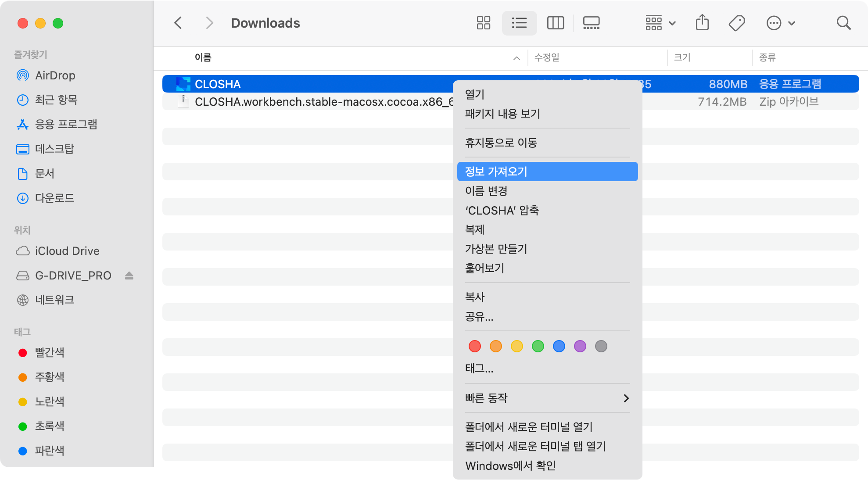Choose 폴더에서 새로운 터미널 탭 열기
The image size is (868, 480).
point(547,446)
